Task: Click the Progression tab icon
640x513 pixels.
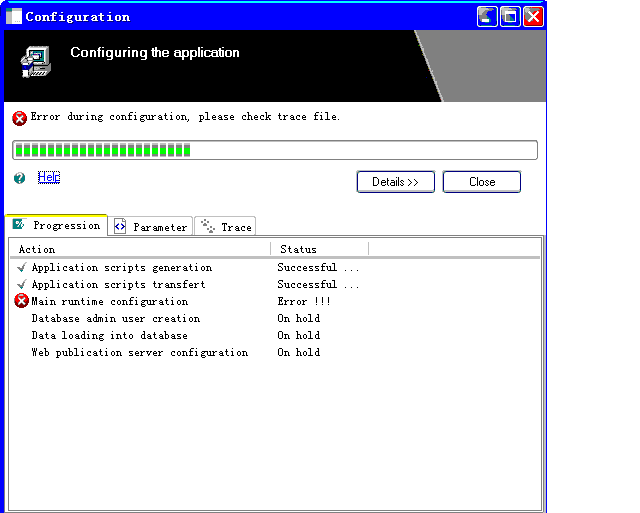Action: click(19, 225)
